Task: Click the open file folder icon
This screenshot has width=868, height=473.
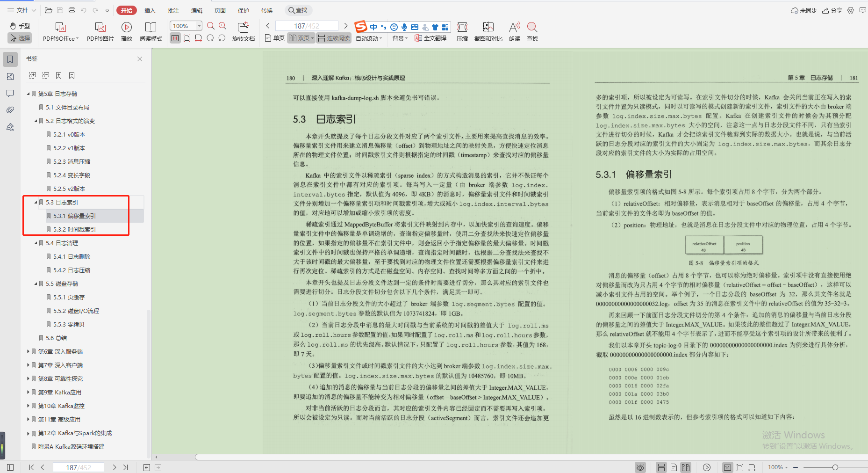Action: (x=48, y=10)
